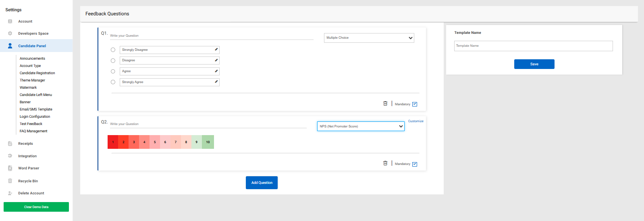Select the Strongly Disagree radio button
Viewport: 644px width, 221px height.
click(113, 50)
